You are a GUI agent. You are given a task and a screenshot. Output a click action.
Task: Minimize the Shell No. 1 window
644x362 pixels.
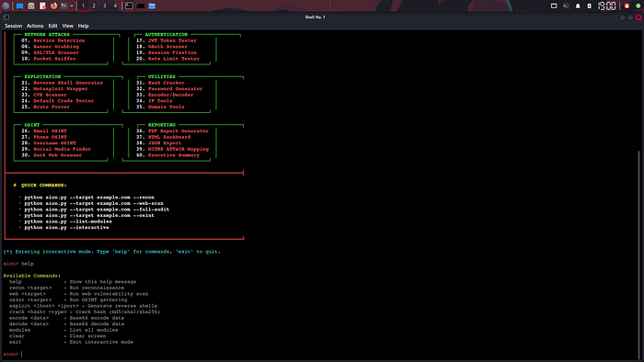[623, 17]
